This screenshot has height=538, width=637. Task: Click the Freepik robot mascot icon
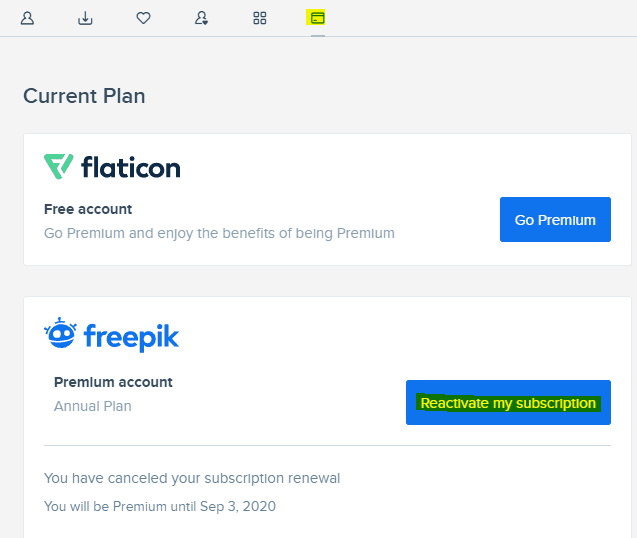[x=60, y=334]
